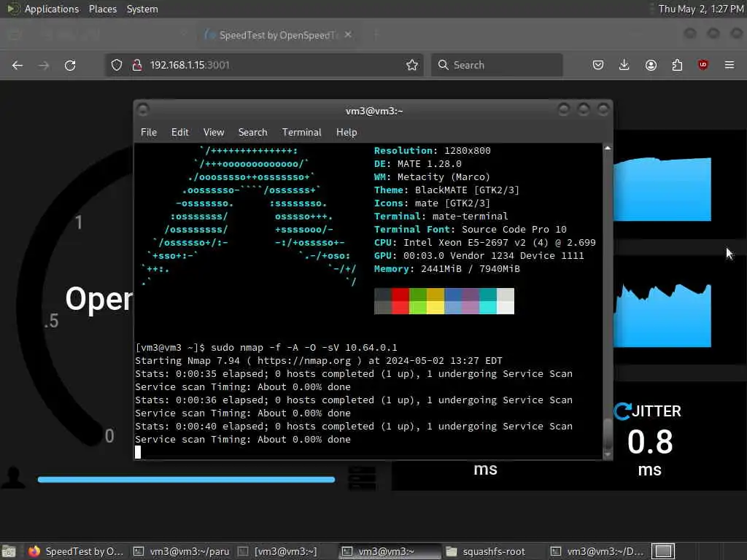This screenshot has height=560, width=747.
Task: Click the workspace switcher in taskbar
Action: click(x=663, y=551)
